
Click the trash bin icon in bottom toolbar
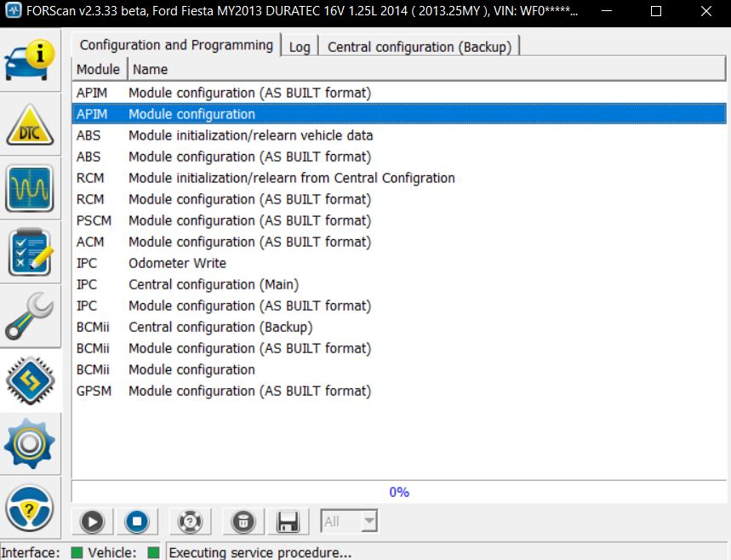pyautogui.click(x=243, y=522)
